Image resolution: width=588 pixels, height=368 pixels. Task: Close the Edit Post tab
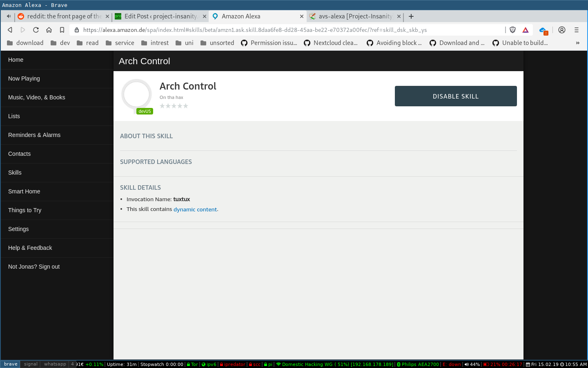(x=205, y=16)
